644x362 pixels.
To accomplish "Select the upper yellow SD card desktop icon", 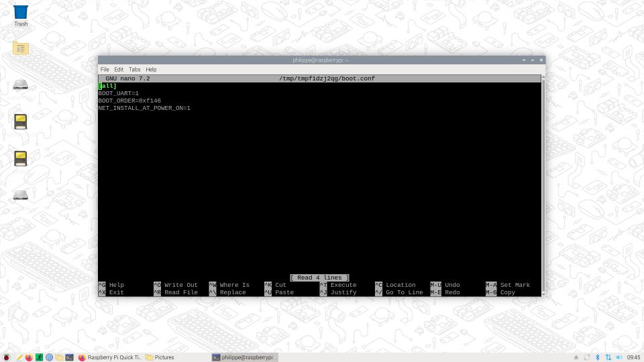I will point(21,122).
